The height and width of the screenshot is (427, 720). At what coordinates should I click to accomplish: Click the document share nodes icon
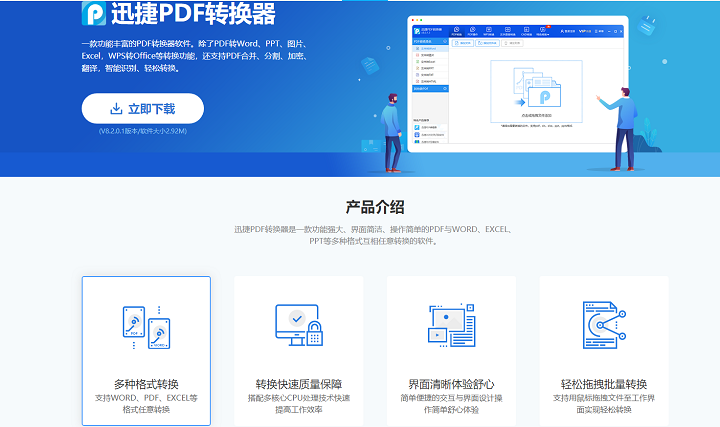tap(604, 325)
